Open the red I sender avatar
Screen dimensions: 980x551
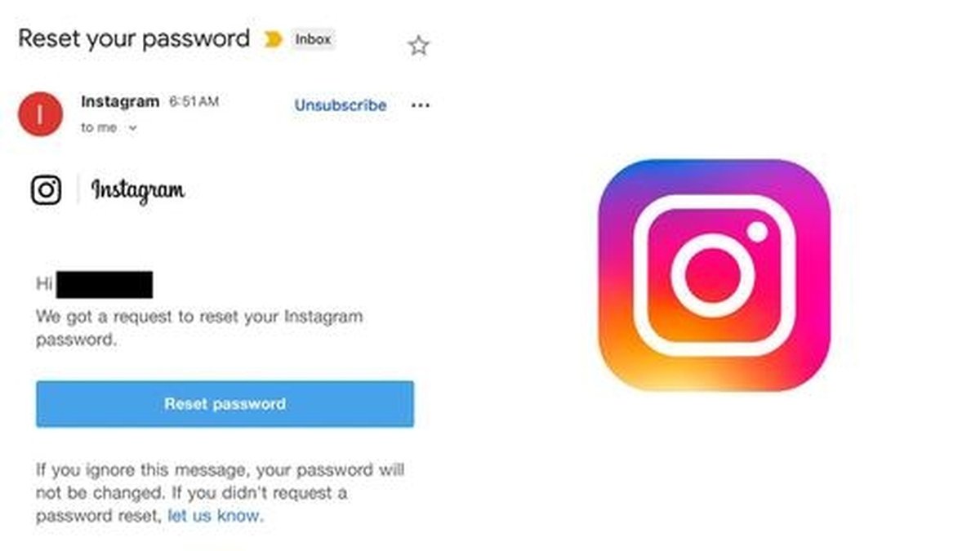pos(39,114)
